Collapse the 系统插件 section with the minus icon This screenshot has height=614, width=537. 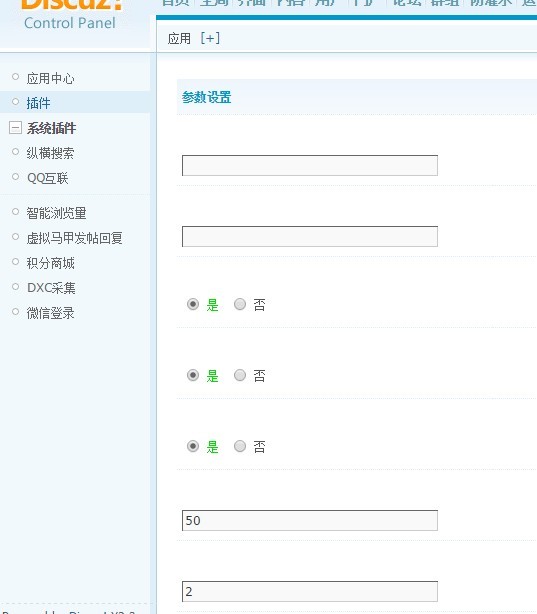[x=15, y=128]
